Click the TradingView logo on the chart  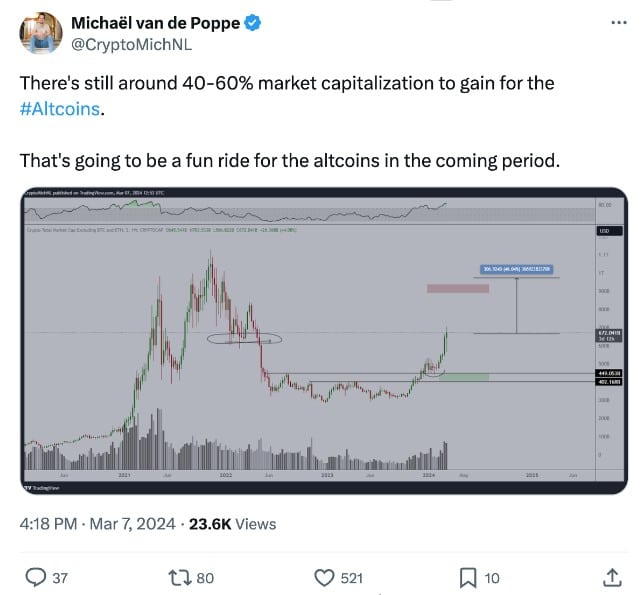tap(36, 487)
